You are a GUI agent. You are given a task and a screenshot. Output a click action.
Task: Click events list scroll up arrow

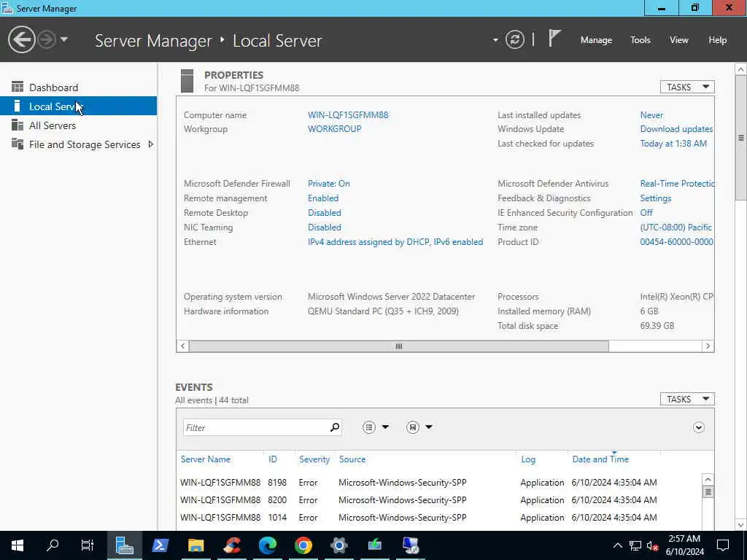point(708,480)
